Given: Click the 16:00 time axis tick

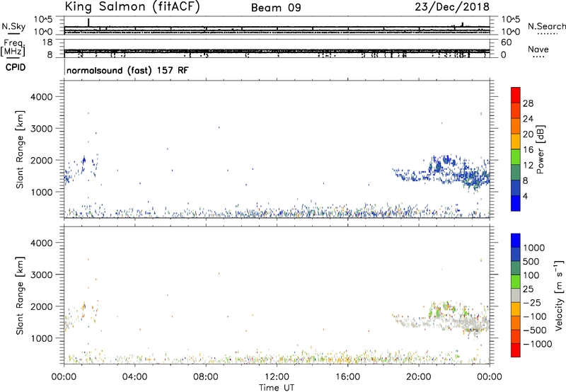Looking at the screenshot, I should click(x=347, y=377).
